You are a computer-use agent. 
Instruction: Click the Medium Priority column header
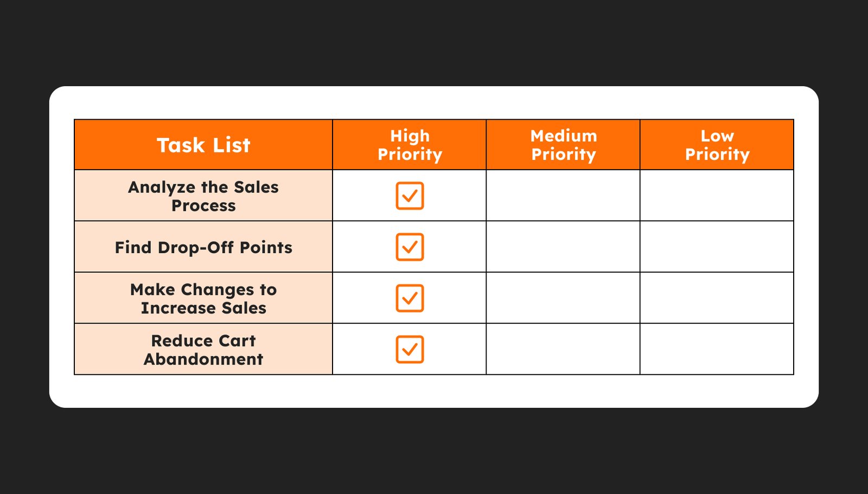[x=563, y=145]
